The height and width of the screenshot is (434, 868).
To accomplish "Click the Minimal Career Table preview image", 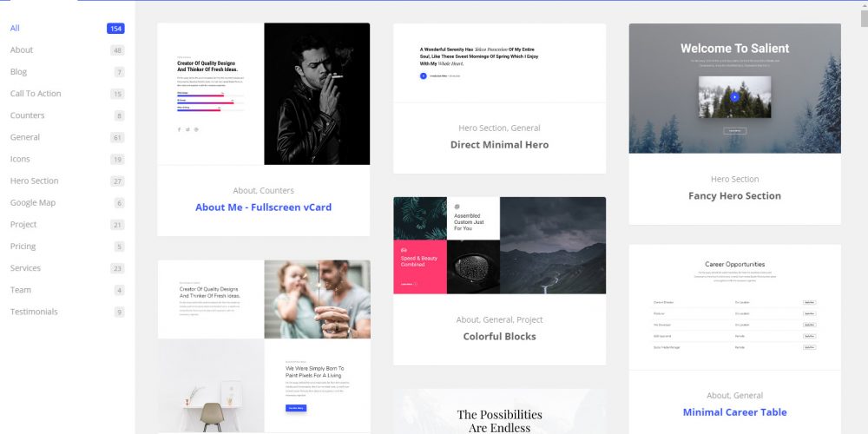I will (x=734, y=307).
